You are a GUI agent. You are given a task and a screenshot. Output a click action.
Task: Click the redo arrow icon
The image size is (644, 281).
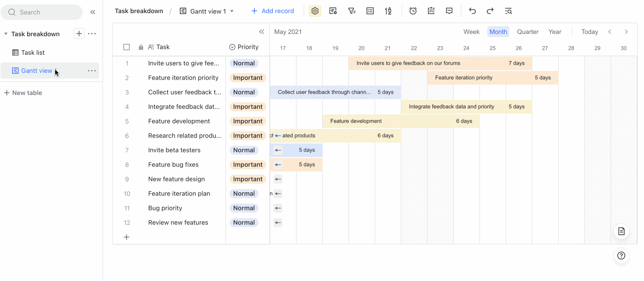[x=490, y=11]
